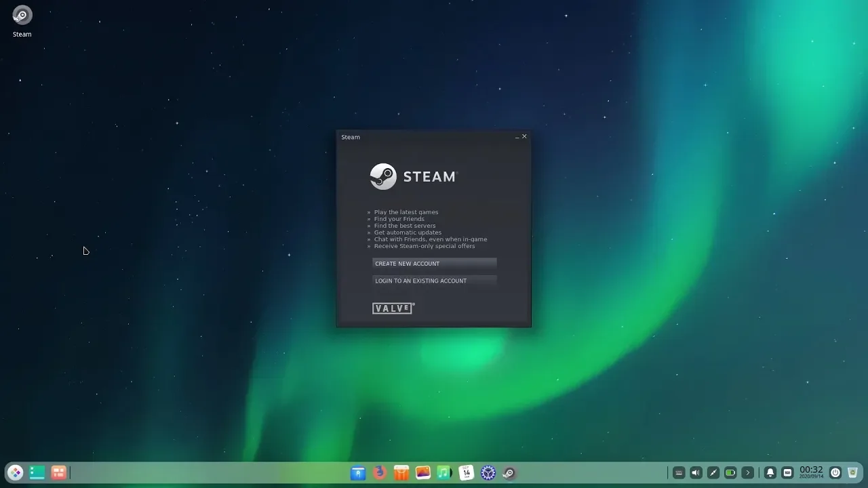The width and height of the screenshot is (868, 488).
Task: Click the running Steam icon in the dock
Action: point(509,473)
